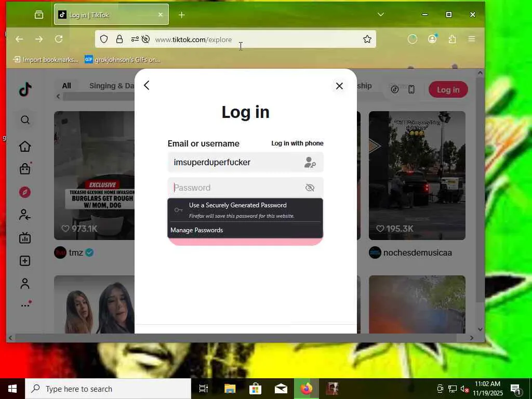Bookmark this page with the star icon
Image resolution: width=532 pixels, height=399 pixels.
[367, 39]
